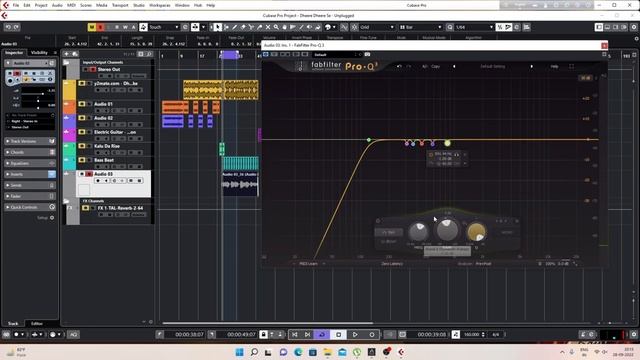Viewport: 640px width, 360px height.
Task: Click Pro-Q 3 Help button
Action: click(554, 66)
